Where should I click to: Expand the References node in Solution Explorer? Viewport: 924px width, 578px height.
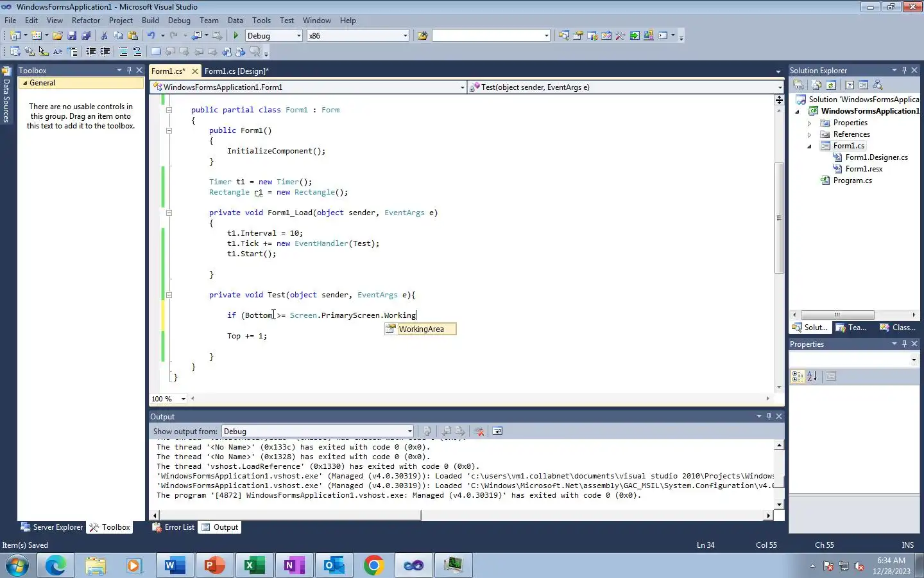810,135
